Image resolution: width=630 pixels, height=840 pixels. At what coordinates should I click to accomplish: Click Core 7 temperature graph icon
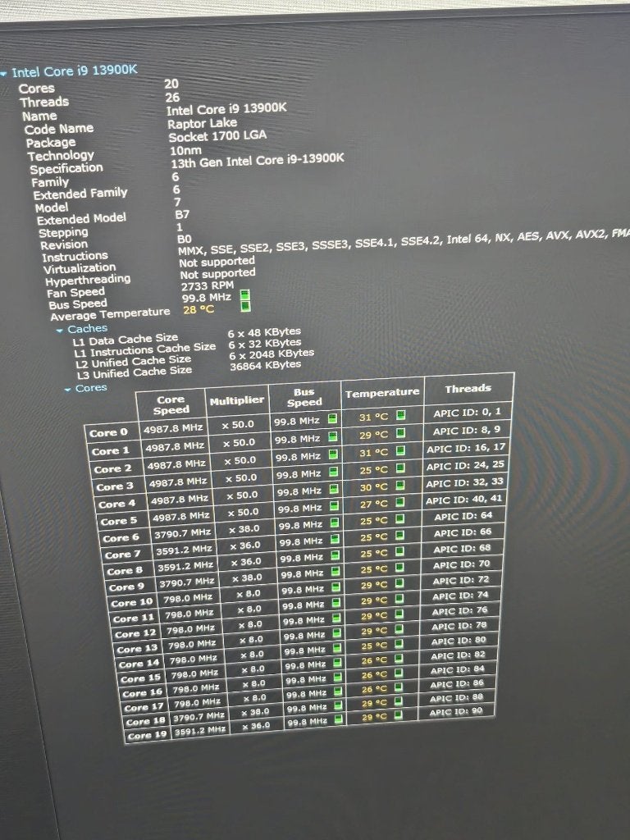[399, 535]
